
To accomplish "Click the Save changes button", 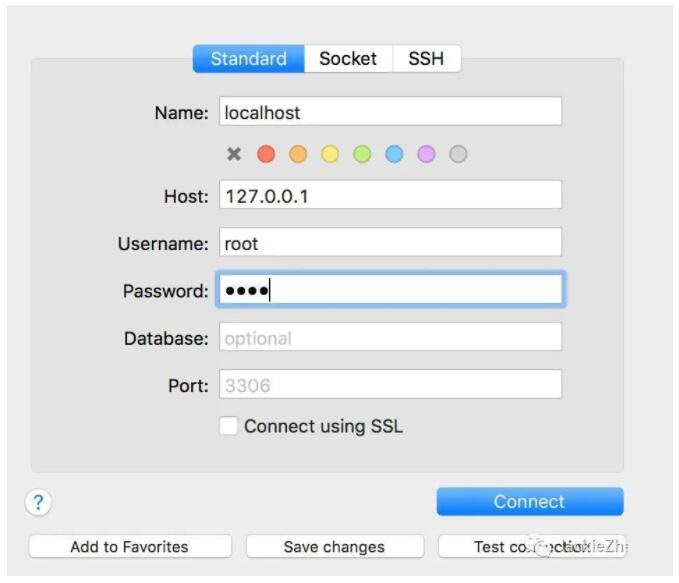I will tap(333, 547).
